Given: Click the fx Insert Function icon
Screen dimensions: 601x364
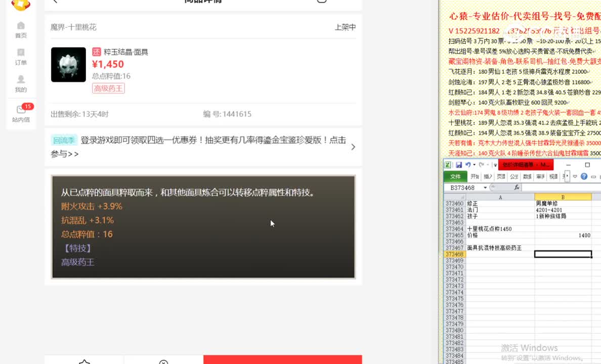Looking at the screenshot, I should pyautogui.click(x=517, y=188).
